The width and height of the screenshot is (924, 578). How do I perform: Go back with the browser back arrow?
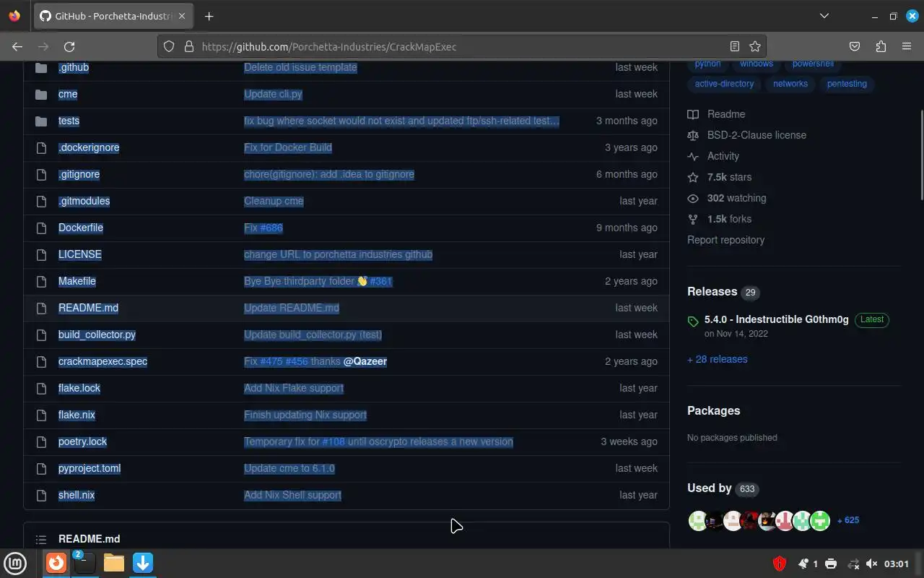point(17,46)
